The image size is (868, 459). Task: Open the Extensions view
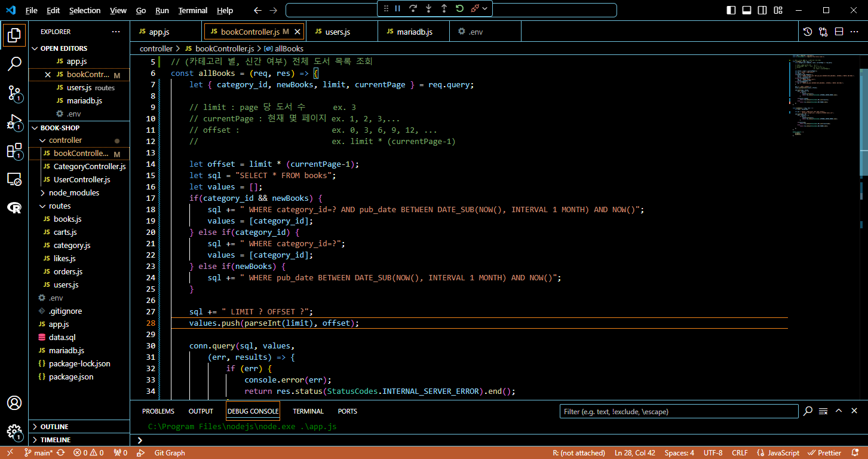click(x=14, y=151)
